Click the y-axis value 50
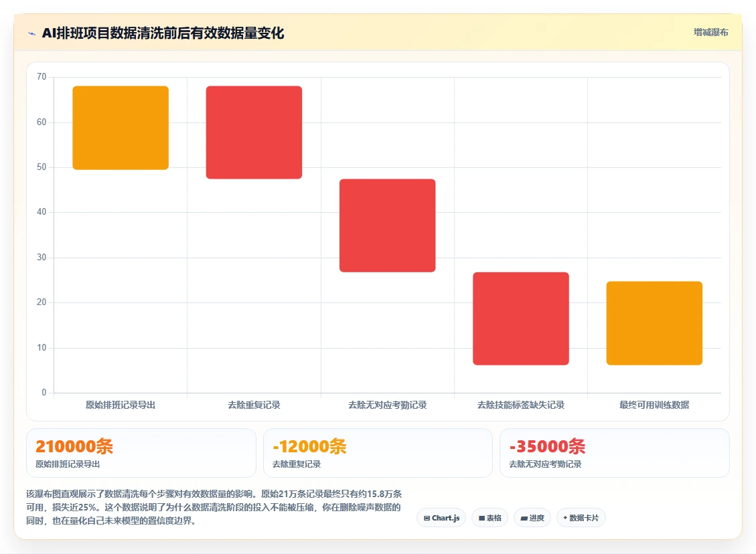This screenshot has height=554, width=756. point(42,167)
